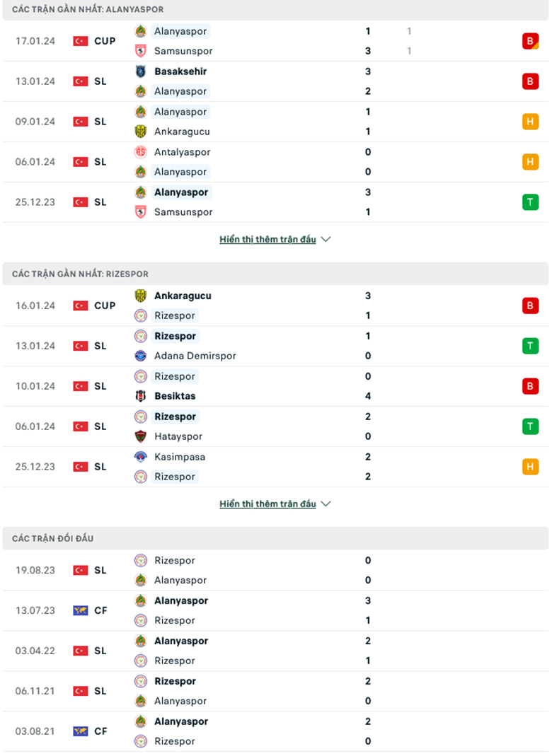Click the Kasimpasa club badge
552x756 pixels.
[142, 457]
